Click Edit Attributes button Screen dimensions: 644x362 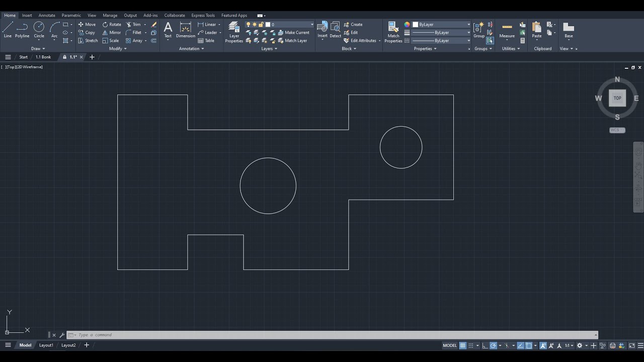point(360,41)
